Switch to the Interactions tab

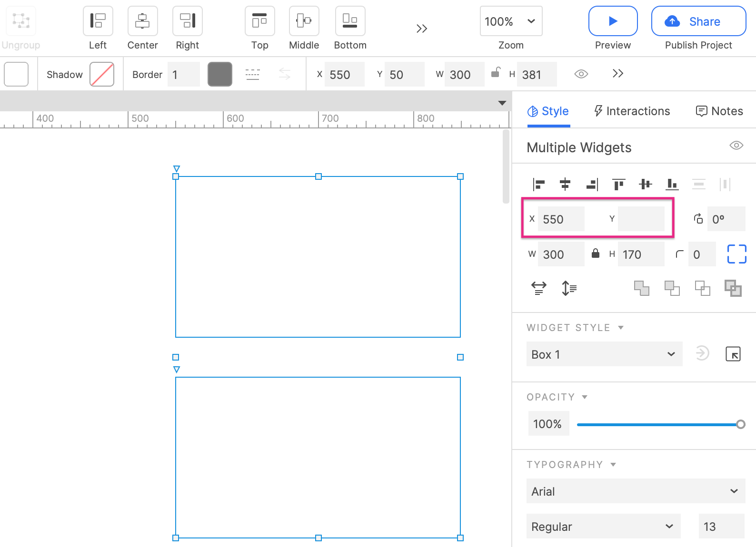632,111
